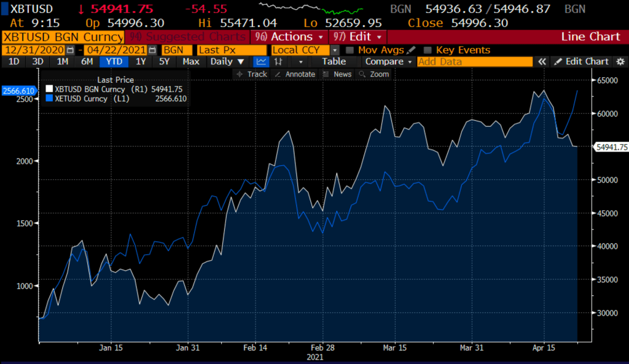629x364 pixels.
Task: Switch to the bar chart type icon
Action: click(278, 61)
